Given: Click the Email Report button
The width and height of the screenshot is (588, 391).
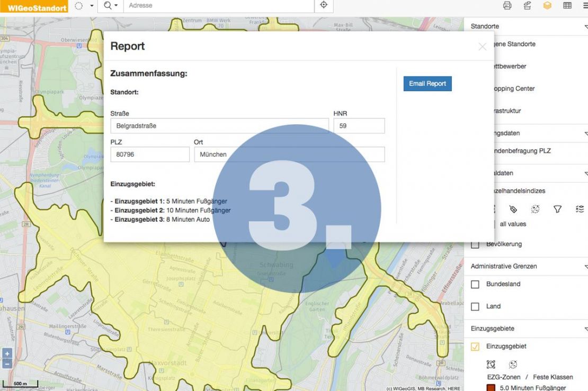Looking at the screenshot, I should (427, 84).
